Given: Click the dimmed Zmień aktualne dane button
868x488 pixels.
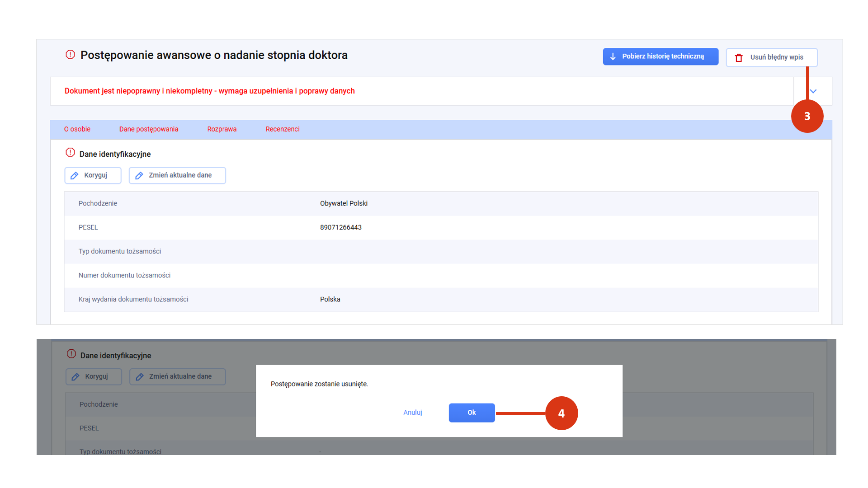Looking at the screenshot, I should click(x=178, y=376).
